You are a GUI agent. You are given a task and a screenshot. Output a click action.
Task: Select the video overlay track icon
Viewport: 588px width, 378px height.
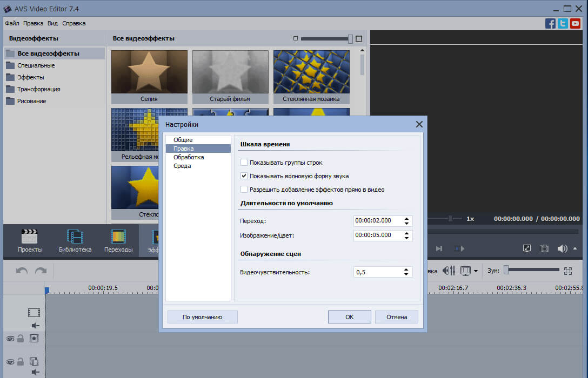pyautogui.click(x=34, y=361)
